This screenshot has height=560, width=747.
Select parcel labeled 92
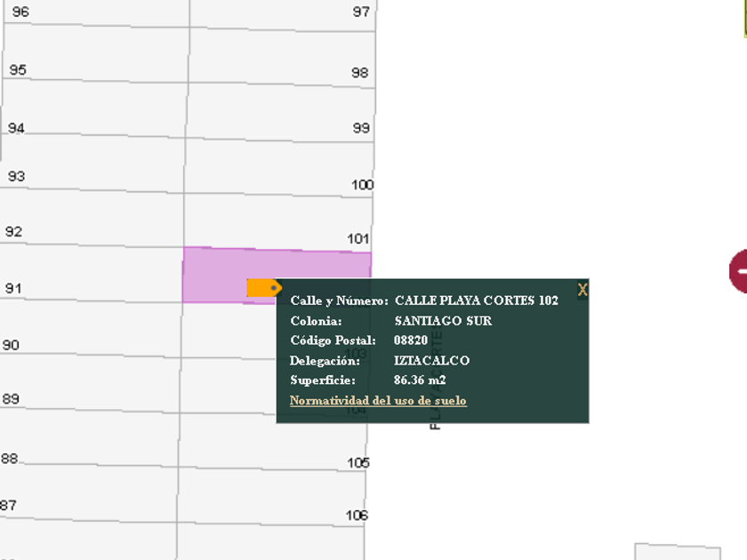point(91,218)
